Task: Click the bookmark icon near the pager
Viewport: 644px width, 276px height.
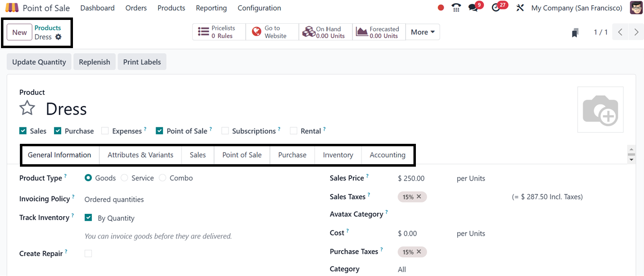Action: click(575, 33)
